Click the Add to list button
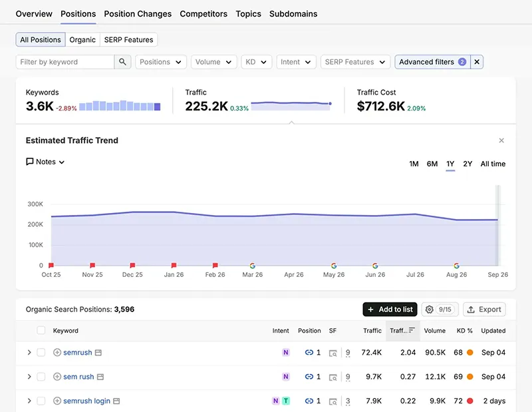 click(x=390, y=309)
